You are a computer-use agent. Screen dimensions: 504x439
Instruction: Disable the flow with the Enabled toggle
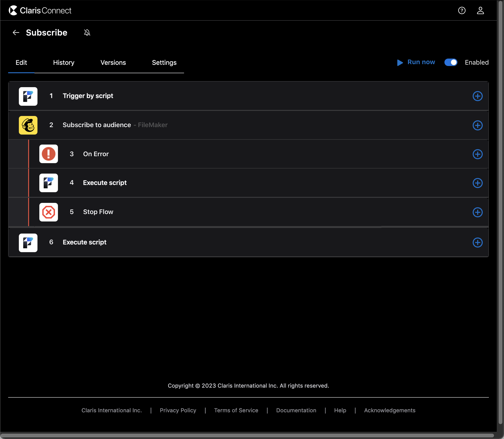click(450, 63)
